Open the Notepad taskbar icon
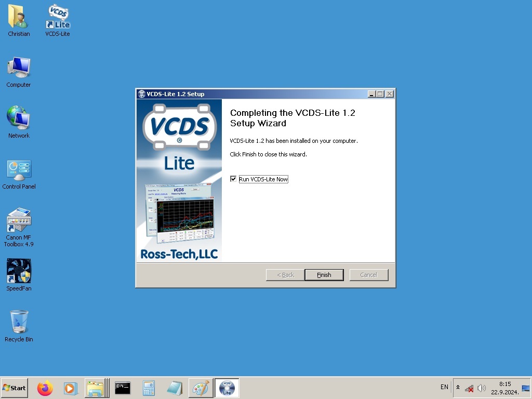 [175, 388]
